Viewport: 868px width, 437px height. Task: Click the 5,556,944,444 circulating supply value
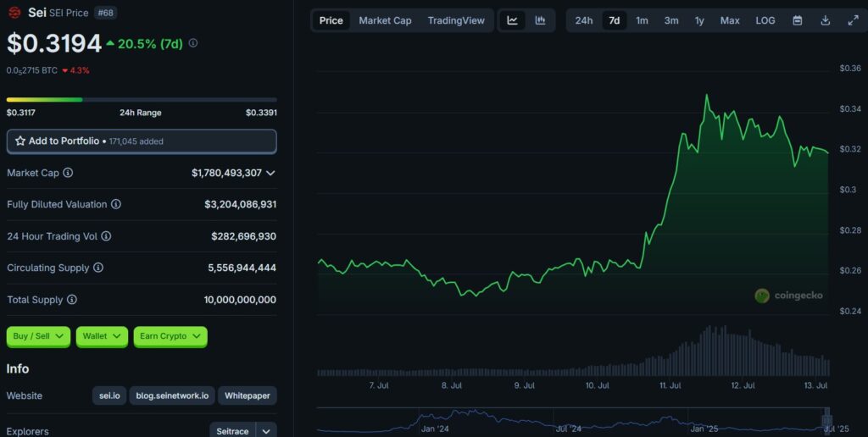pyautogui.click(x=242, y=268)
